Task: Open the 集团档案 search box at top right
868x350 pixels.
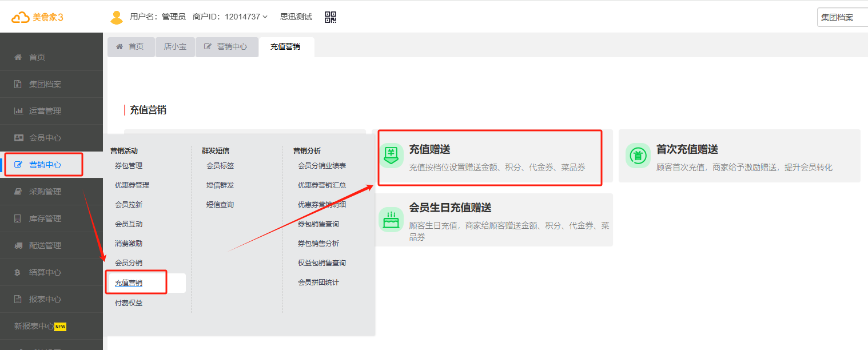Action: (x=842, y=17)
